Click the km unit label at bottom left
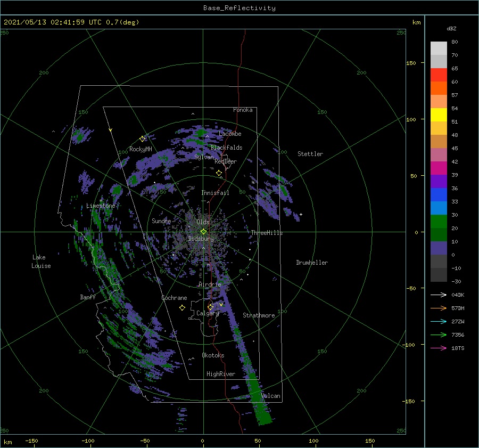Screen dimensions: 479x448 [7, 442]
